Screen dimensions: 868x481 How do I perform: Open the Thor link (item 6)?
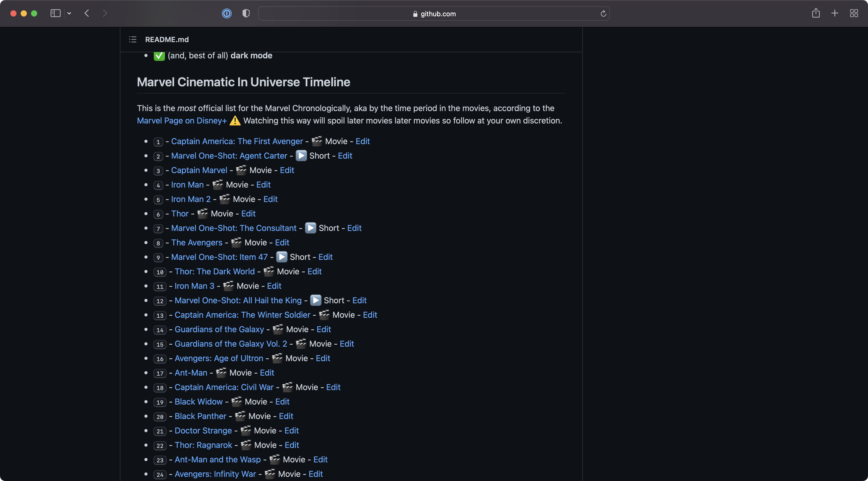click(x=180, y=214)
